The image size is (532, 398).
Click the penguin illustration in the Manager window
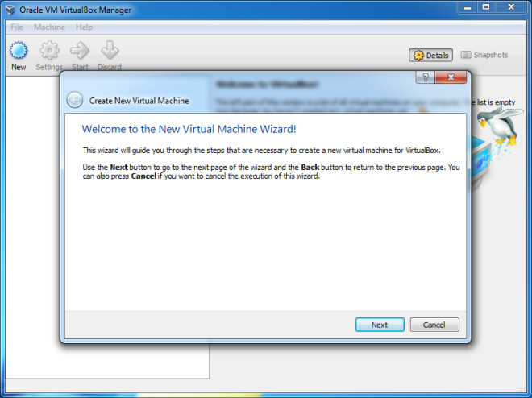click(x=501, y=126)
